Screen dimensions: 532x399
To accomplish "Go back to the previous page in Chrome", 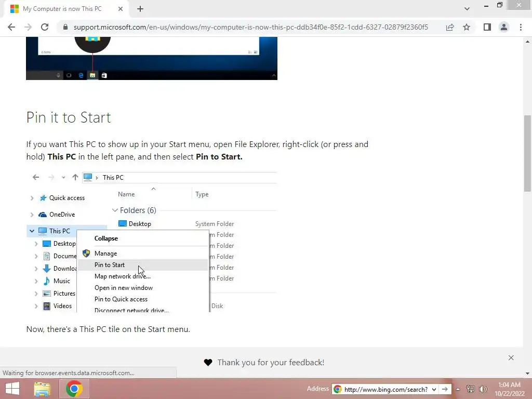I will (x=11, y=27).
